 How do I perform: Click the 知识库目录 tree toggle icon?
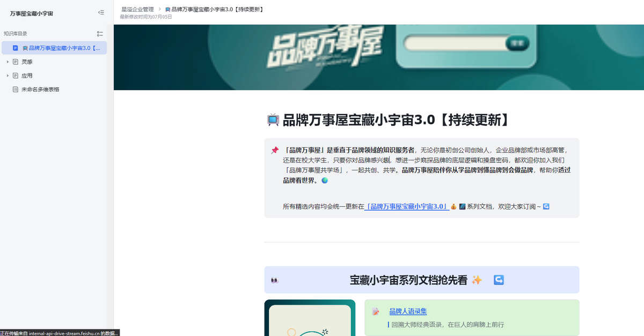tap(100, 33)
